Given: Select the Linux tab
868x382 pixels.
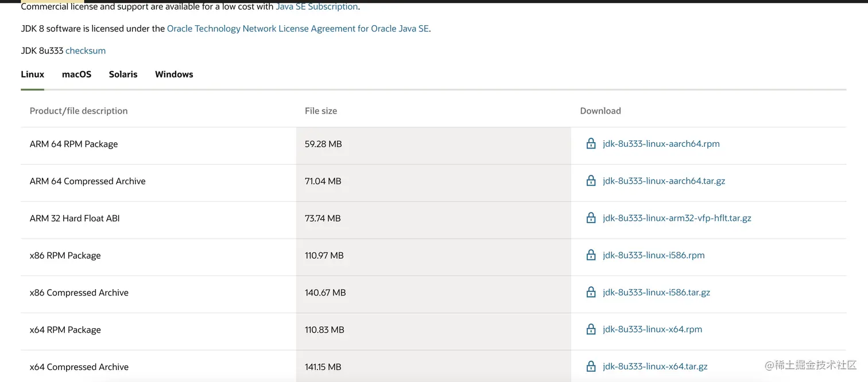Looking at the screenshot, I should [32, 75].
